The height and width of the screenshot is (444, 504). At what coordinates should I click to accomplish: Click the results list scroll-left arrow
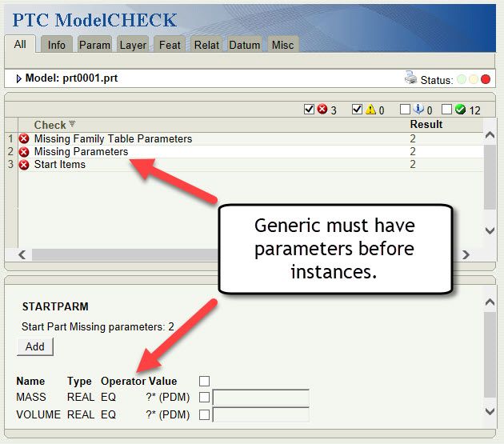point(22,255)
